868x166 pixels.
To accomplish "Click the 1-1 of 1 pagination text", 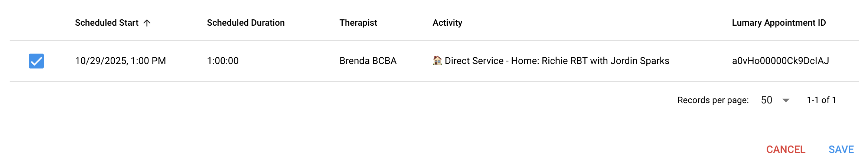I will pyautogui.click(x=821, y=100).
